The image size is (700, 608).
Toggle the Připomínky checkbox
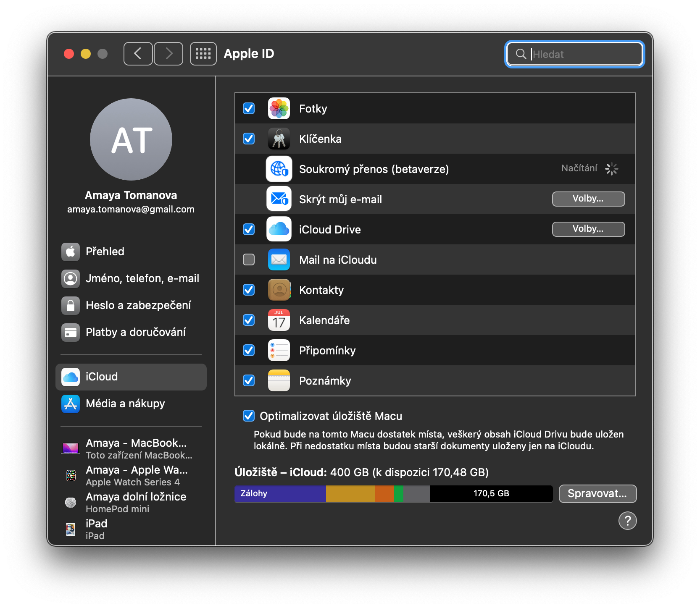(x=249, y=351)
